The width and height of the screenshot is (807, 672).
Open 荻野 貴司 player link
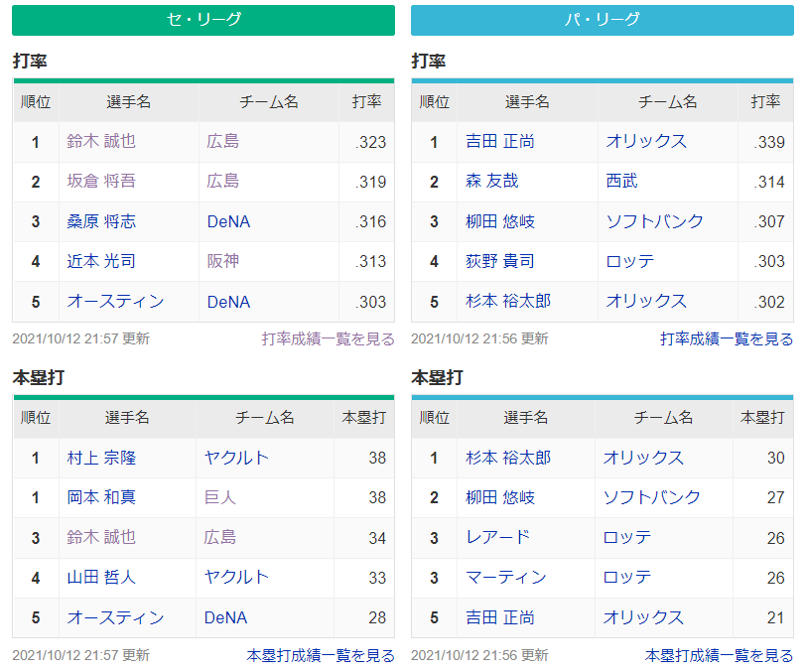click(500, 261)
